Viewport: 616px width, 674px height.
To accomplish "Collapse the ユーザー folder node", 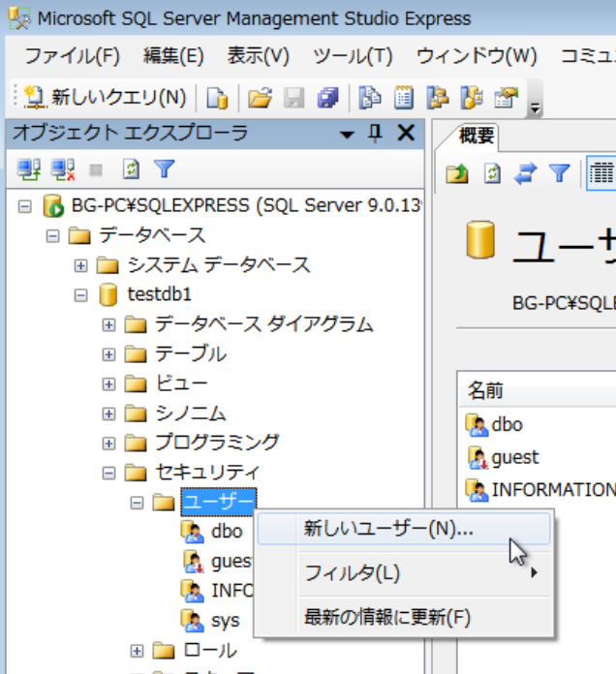I will click(x=137, y=503).
